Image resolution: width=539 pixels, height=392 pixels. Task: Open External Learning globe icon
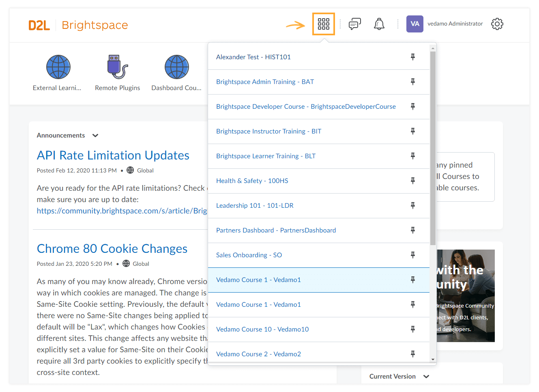[58, 67]
